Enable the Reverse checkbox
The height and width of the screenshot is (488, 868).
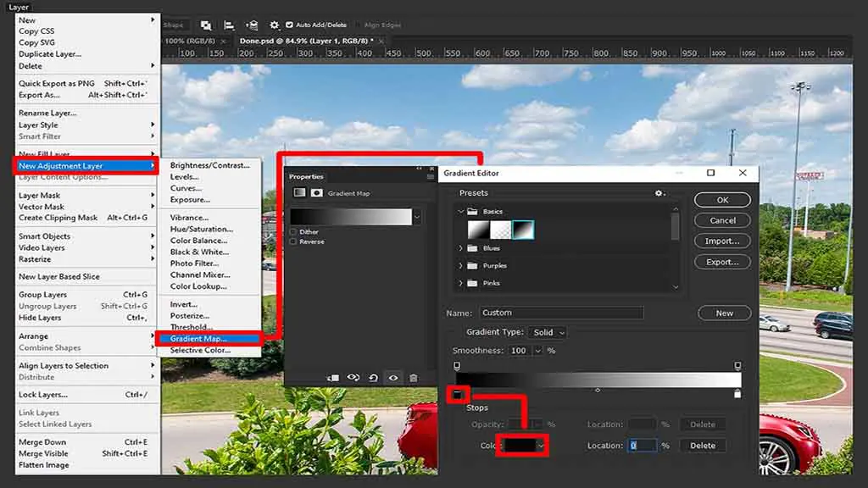[293, 241]
